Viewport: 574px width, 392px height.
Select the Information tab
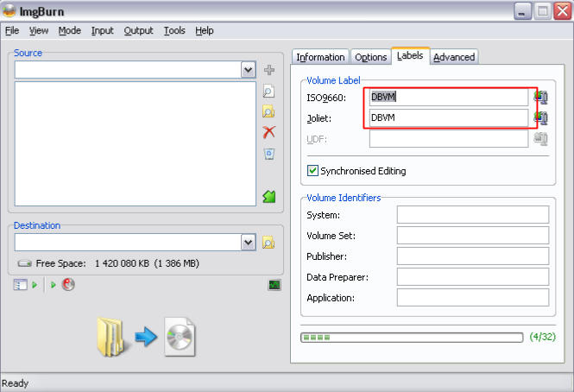point(320,57)
